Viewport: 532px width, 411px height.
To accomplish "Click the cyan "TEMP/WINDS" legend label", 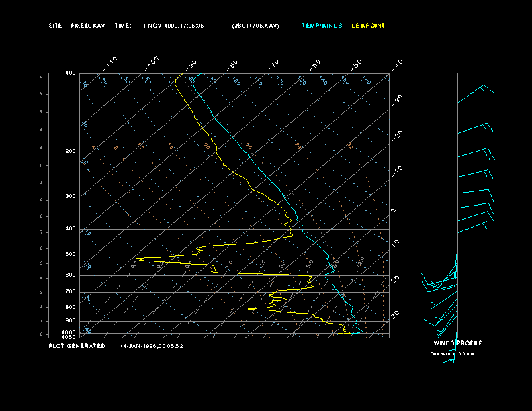I will 322,26.
